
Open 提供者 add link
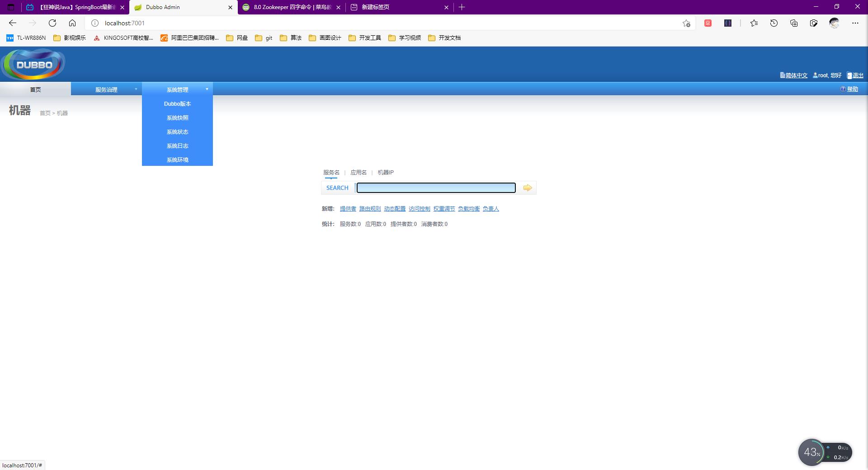pos(348,209)
